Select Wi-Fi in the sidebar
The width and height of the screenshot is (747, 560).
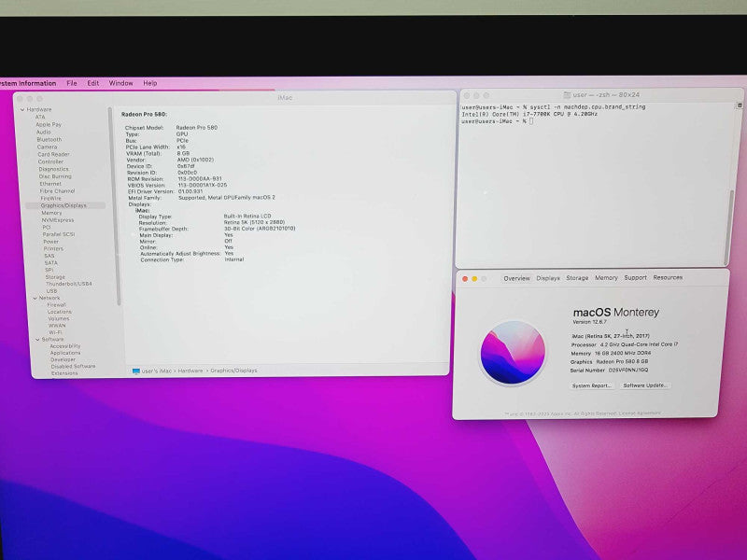coord(55,332)
